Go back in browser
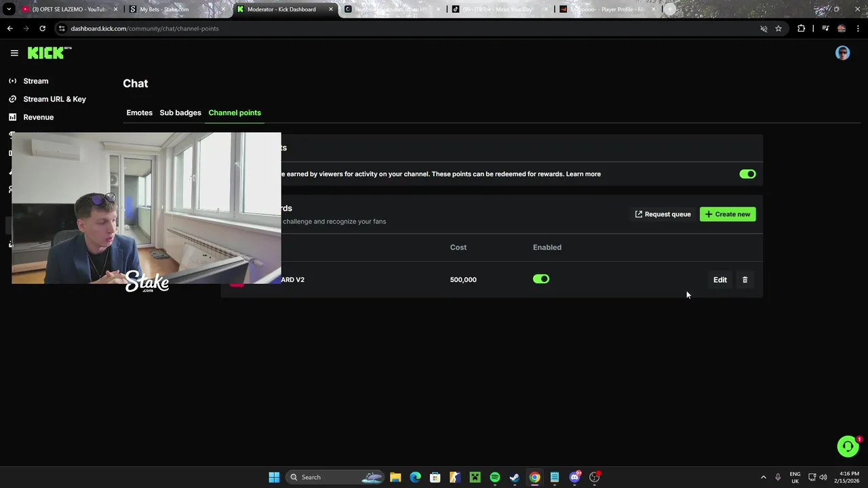The height and width of the screenshot is (488, 868). pyautogui.click(x=9, y=28)
